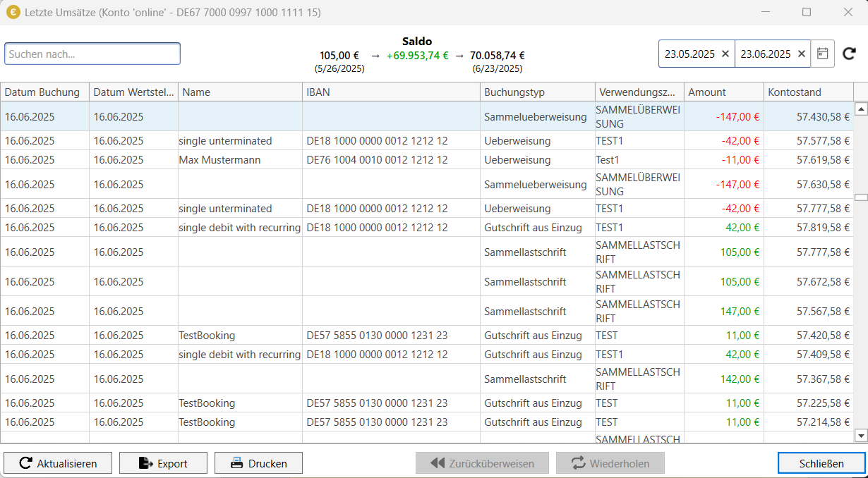Click the refresh icon beside the calendar
Image resolution: width=868 pixels, height=478 pixels.
pyautogui.click(x=849, y=54)
